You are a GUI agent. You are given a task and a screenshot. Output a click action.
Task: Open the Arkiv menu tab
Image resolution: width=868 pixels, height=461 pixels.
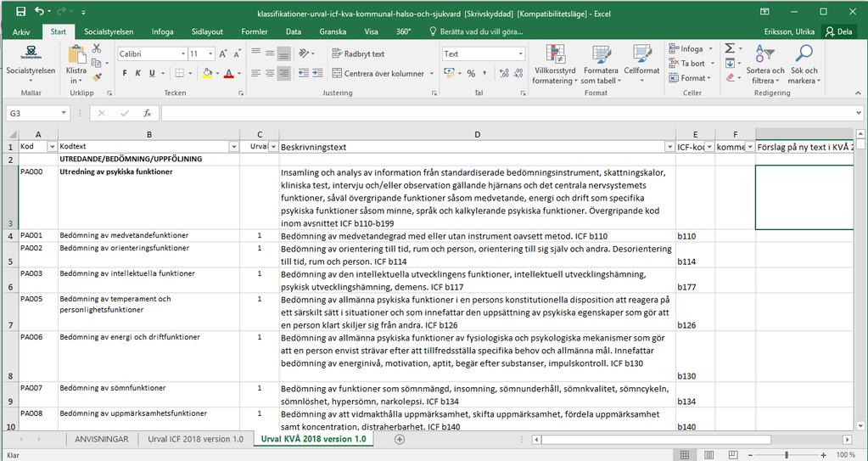pos(21,31)
